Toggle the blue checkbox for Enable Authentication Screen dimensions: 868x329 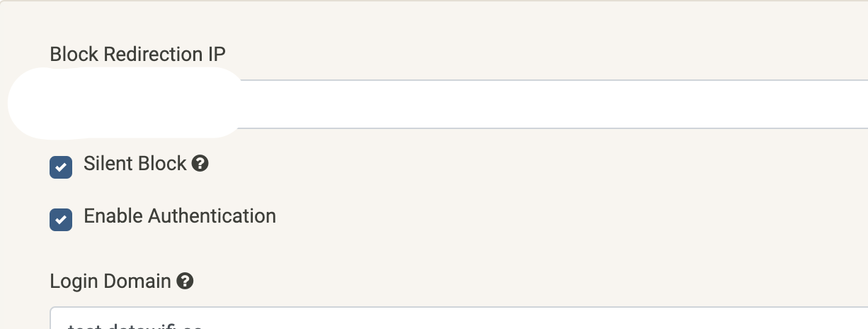point(61,220)
